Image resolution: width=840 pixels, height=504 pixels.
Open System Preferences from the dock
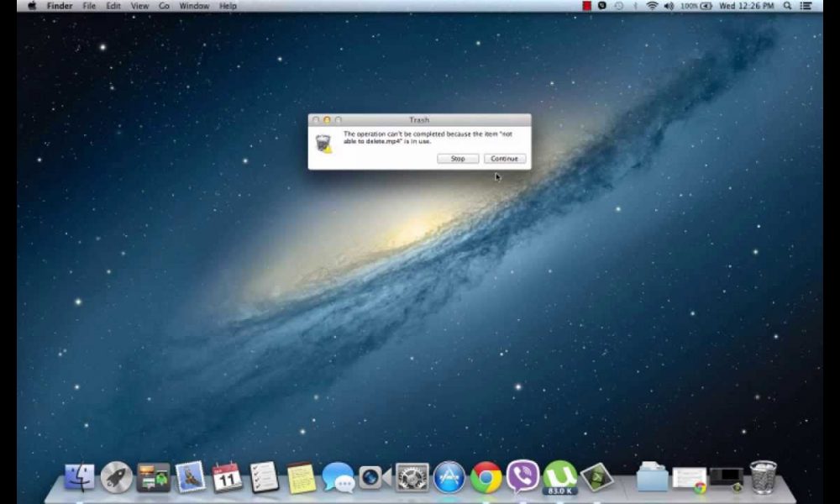(412, 477)
